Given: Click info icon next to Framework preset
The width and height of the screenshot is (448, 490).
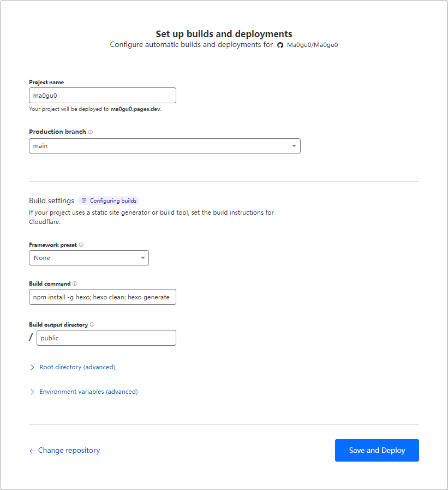Looking at the screenshot, I should [81, 245].
